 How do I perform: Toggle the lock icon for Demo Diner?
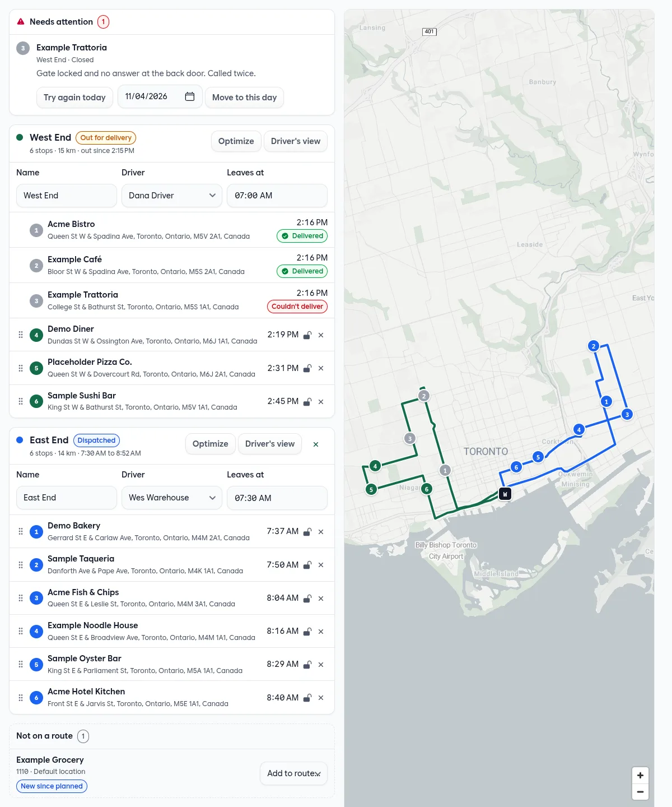307,335
